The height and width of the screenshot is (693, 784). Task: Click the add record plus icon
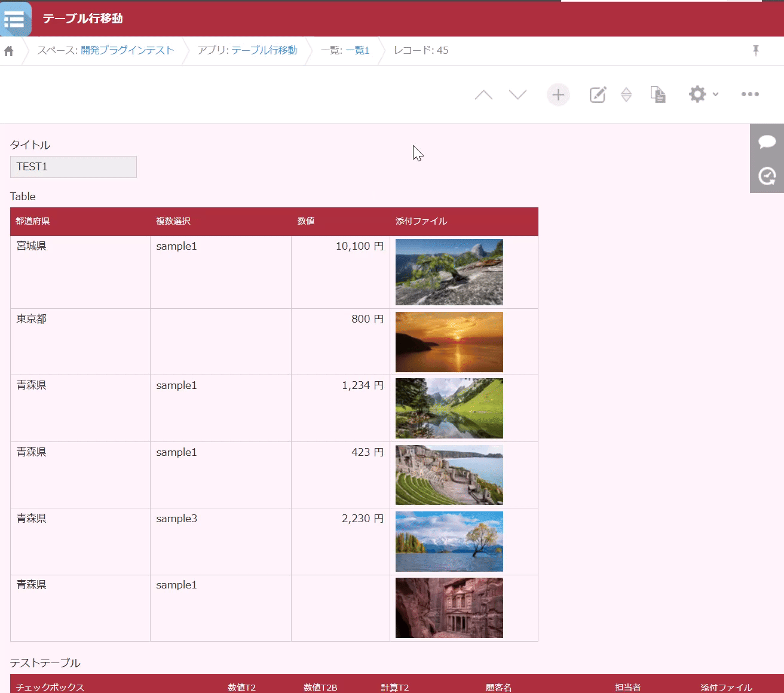(558, 94)
